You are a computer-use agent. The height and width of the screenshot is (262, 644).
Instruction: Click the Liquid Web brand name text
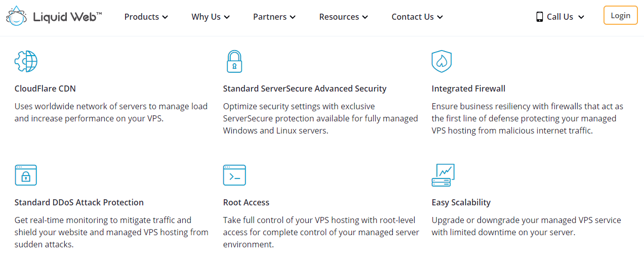[x=67, y=17]
